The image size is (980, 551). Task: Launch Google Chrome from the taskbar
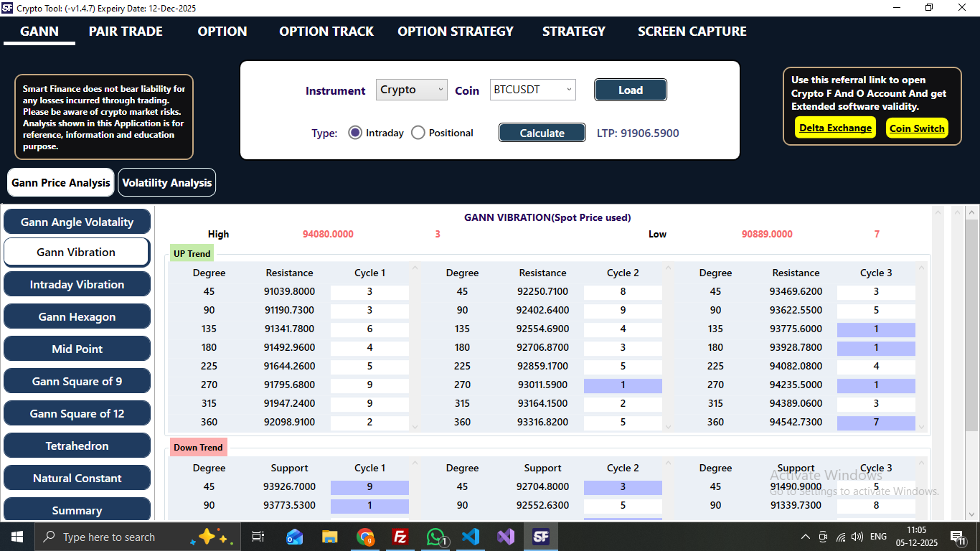point(365,536)
